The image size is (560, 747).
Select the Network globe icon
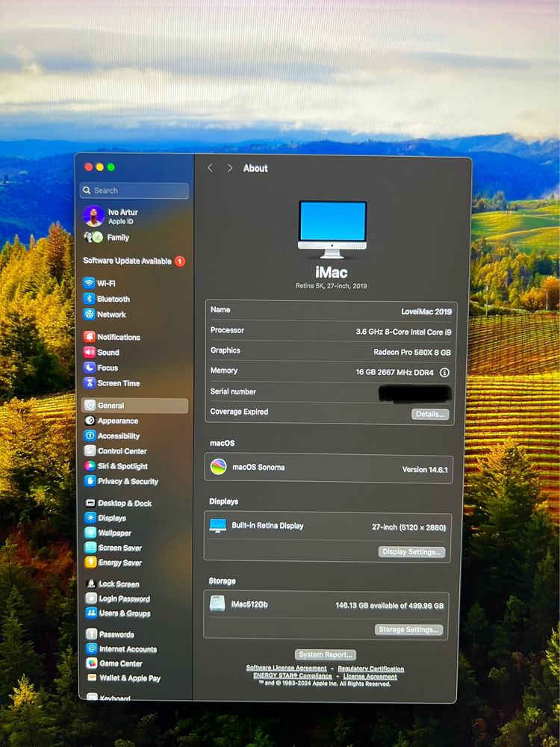[x=89, y=314]
